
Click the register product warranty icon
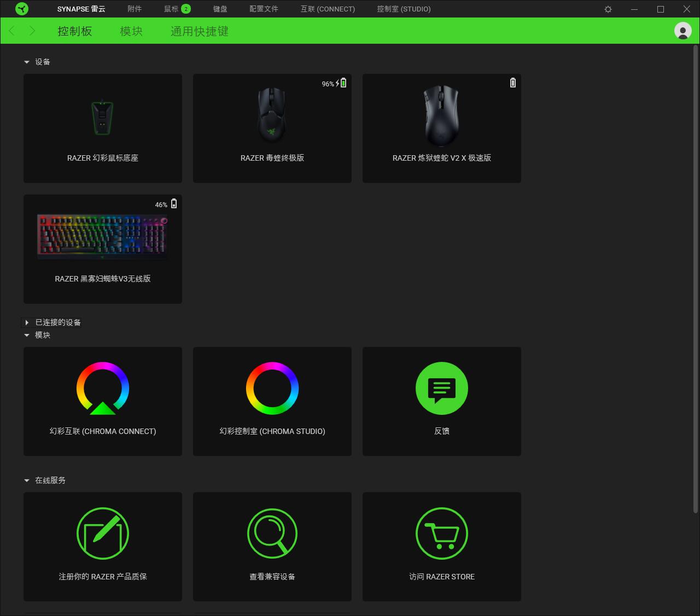tap(103, 533)
